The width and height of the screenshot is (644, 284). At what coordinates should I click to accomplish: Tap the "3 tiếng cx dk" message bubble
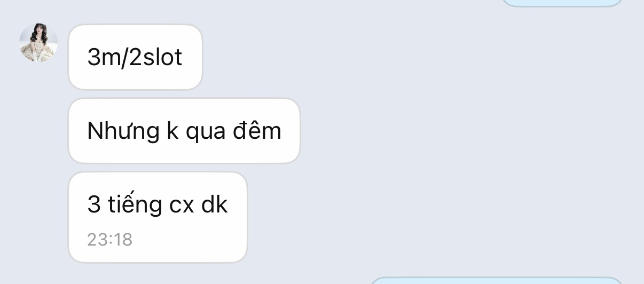point(158,217)
